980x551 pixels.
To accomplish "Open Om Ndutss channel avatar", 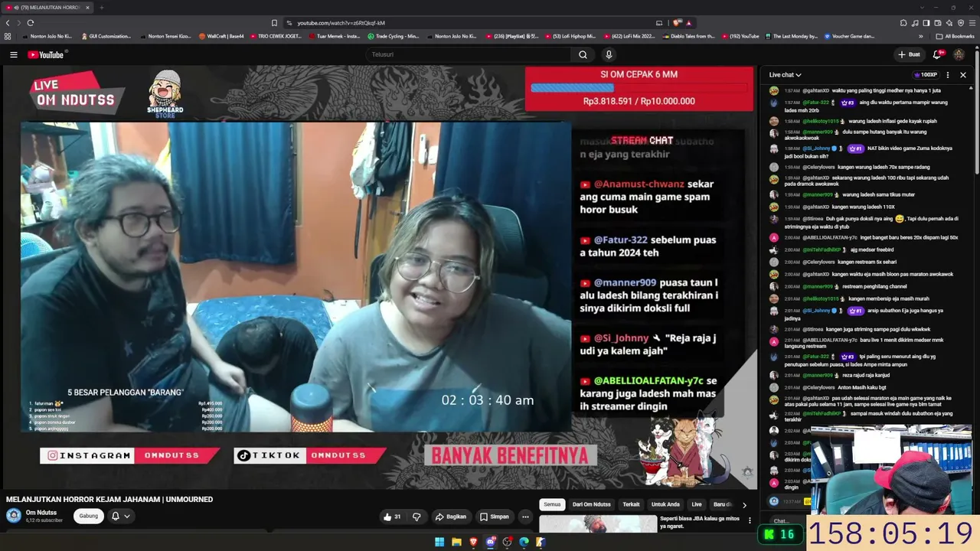I will [x=14, y=516].
